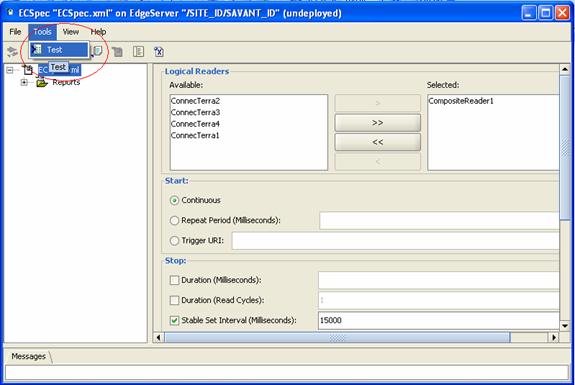Click the horizontal scrollbar left arrow

158,337
